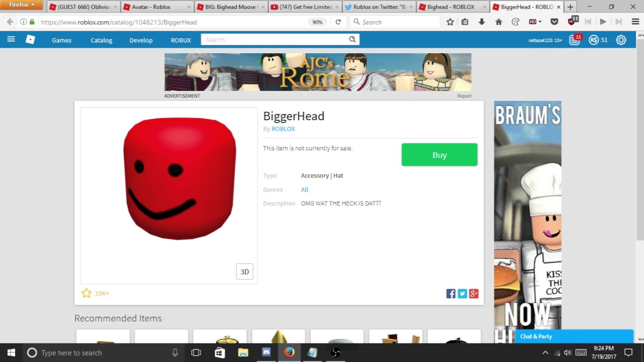Click the green Buy button
The width and height of the screenshot is (644, 362).
click(439, 155)
